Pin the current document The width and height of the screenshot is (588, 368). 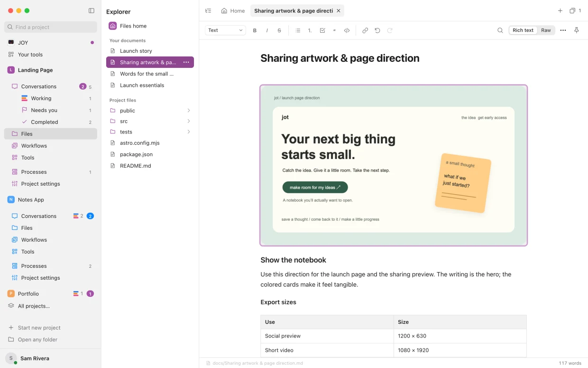tap(577, 30)
